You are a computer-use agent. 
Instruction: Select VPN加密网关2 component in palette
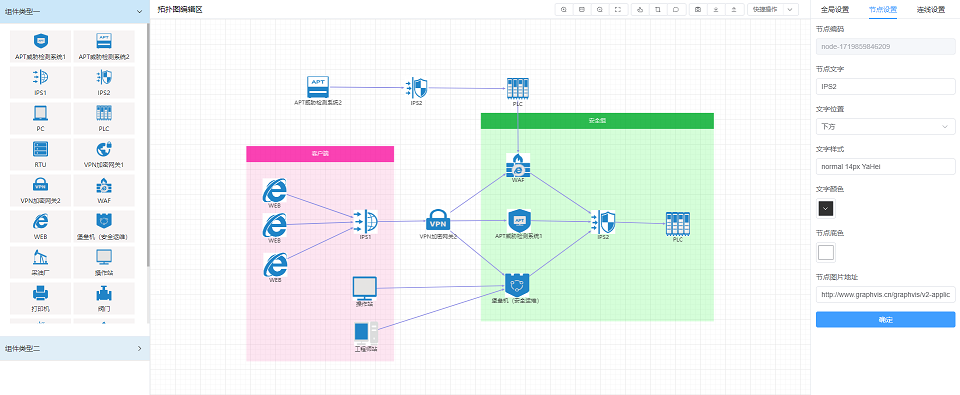click(x=40, y=190)
